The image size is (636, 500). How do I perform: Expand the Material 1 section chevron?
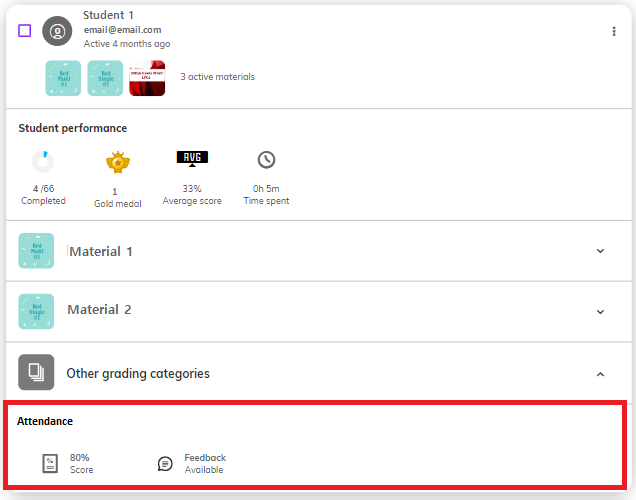click(600, 251)
